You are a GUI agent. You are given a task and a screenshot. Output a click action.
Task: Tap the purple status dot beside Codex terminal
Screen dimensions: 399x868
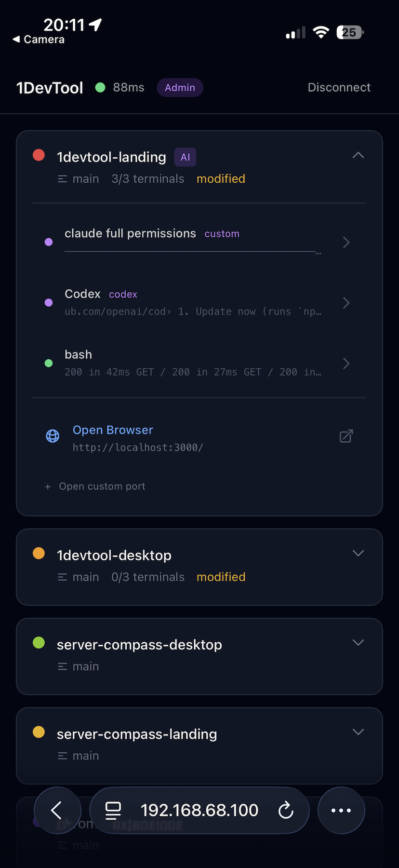pyautogui.click(x=49, y=302)
